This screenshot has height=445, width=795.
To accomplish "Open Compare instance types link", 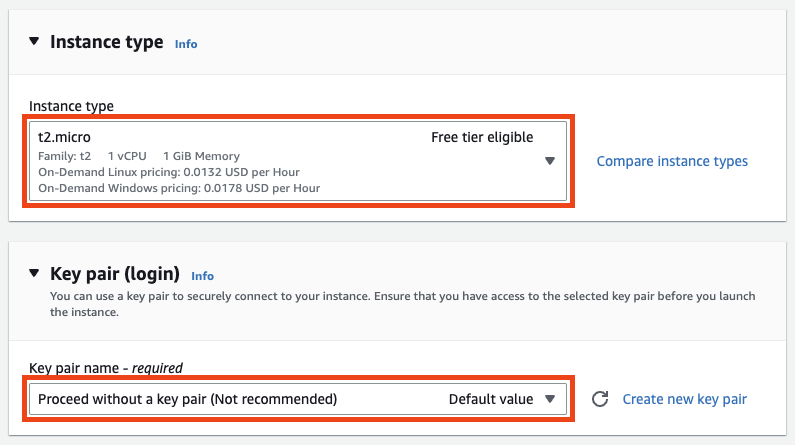I will (x=672, y=161).
